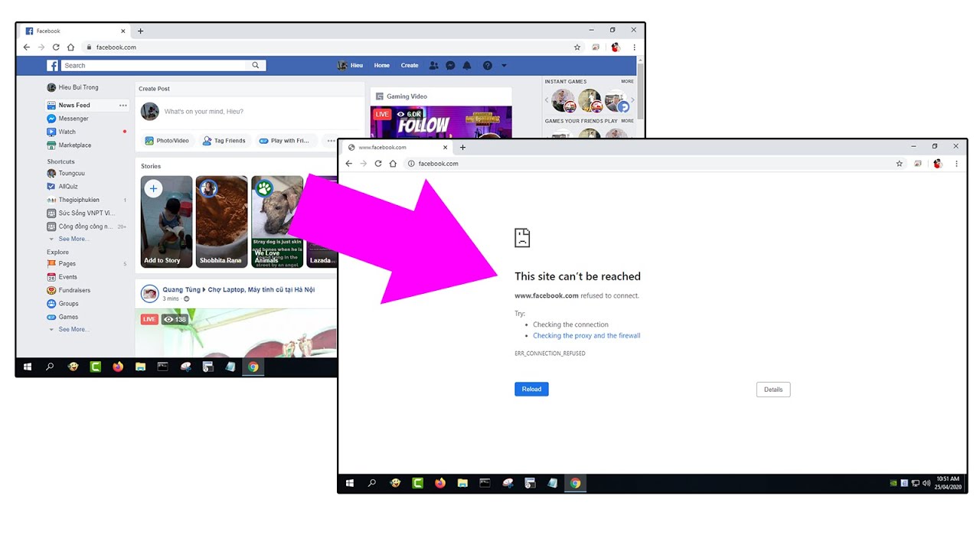
Task: Open Add to Story card
Action: point(166,222)
